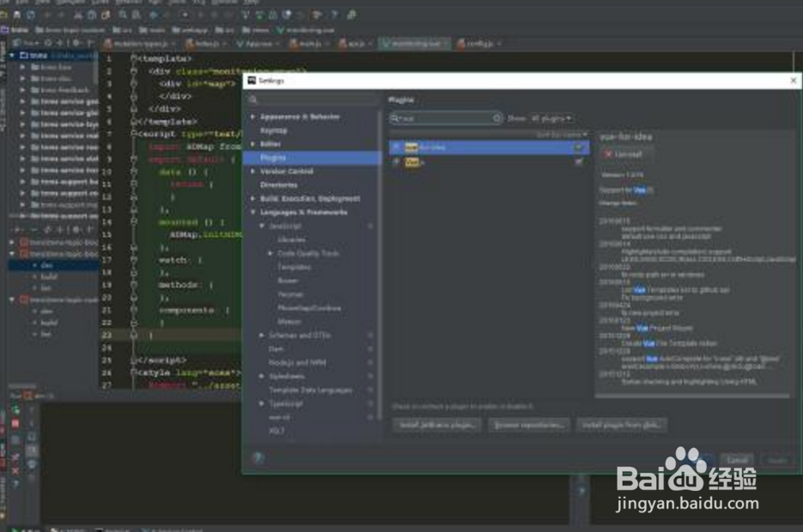The width and height of the screenshot is (803, 532).
Task: Click the Copy toolbar icon
Action: 92,15
